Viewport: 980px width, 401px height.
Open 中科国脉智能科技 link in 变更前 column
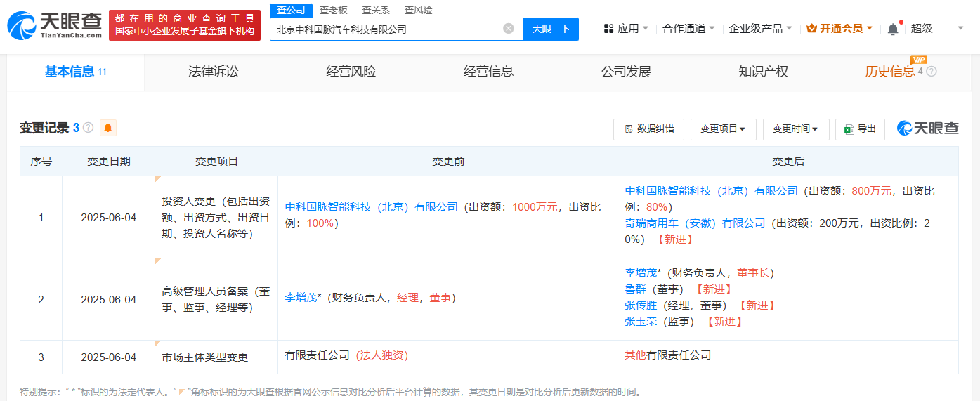pyautogui.click(x=371, y=207)
